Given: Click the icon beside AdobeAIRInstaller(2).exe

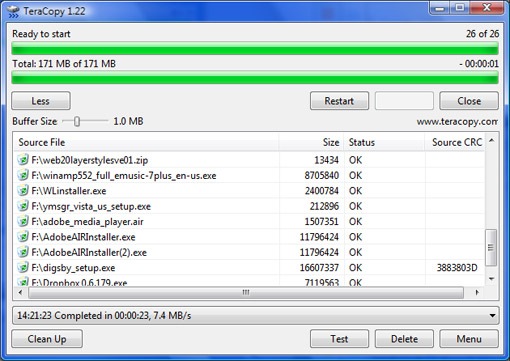Looking at the screenshot, I should click(23, 252).
